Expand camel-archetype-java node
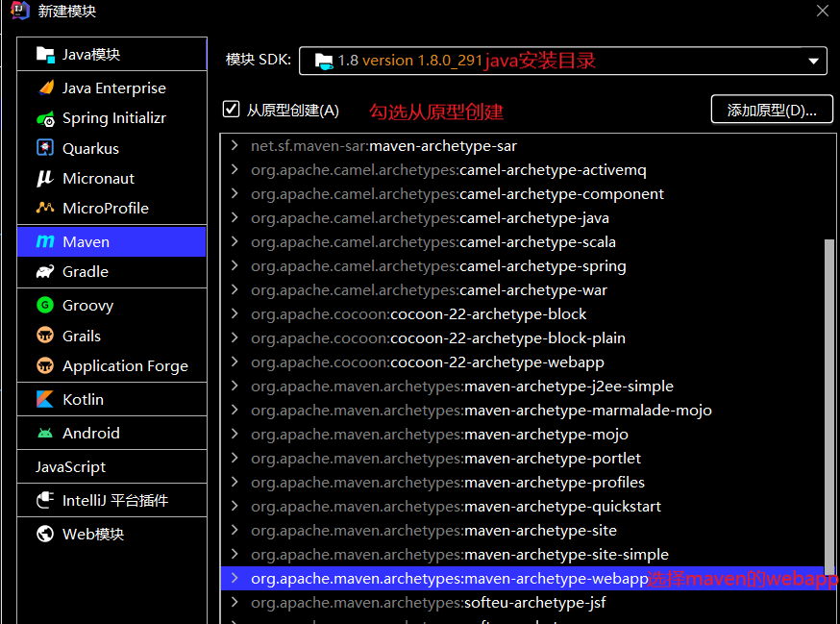This screenshot has width=840, height=624. pyautogui.click(x=235, y=217)
